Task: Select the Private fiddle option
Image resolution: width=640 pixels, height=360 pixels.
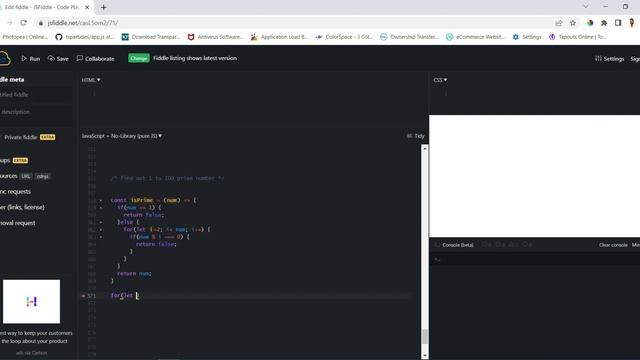Action: 20,137
